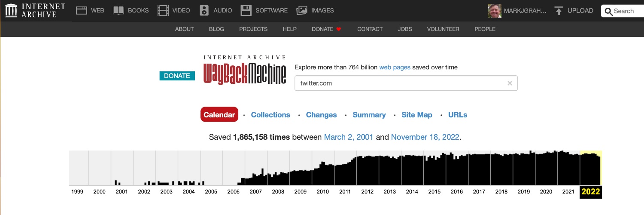Select year 2003 on the timeline

(167, 192)
